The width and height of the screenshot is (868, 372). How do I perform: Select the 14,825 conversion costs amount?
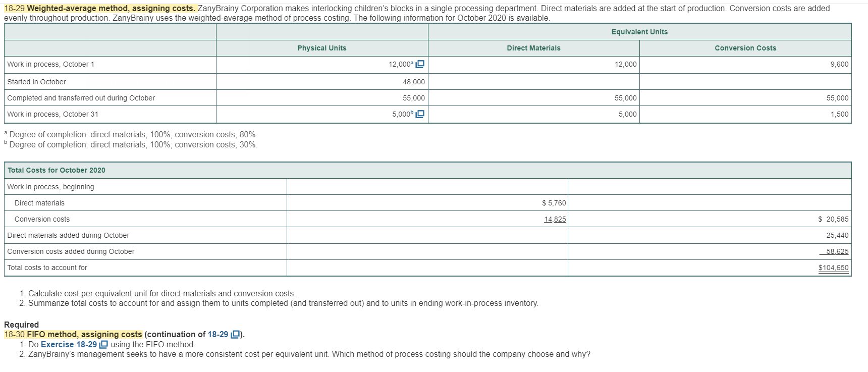[x=555, y=219]
